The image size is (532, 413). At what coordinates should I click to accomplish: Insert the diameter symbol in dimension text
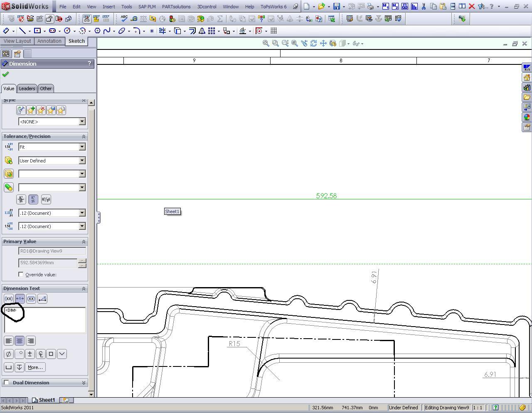[8, 354]
